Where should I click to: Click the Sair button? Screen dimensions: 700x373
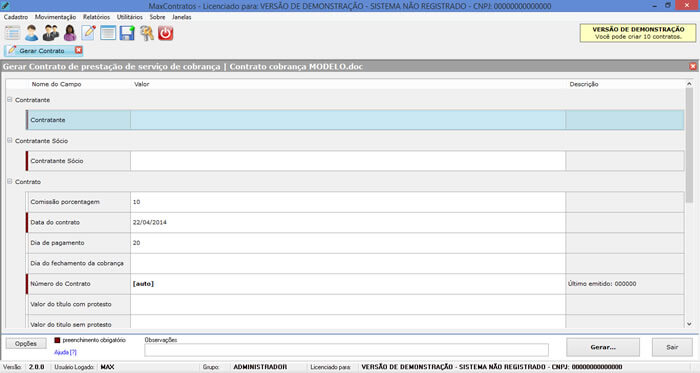click(x=672, y=347)
